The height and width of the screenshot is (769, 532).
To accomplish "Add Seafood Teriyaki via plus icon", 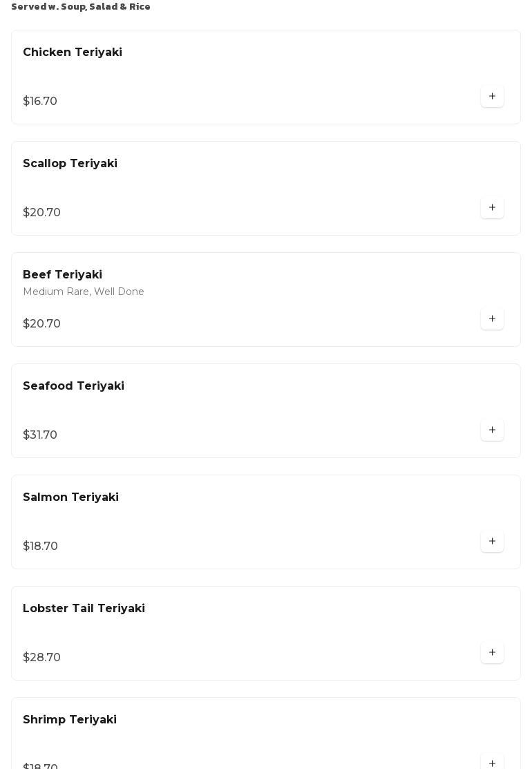I will [x=492, y=430].
